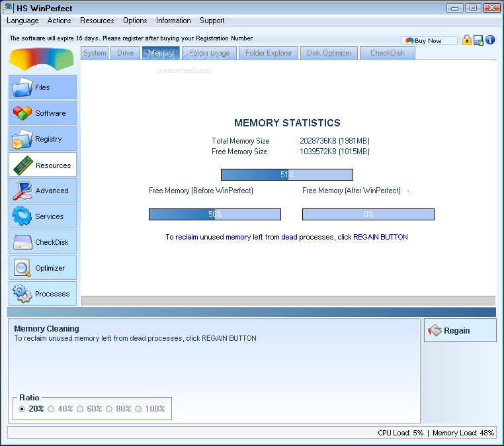This screenshot has width=504, height=446.
Task: Switch to the Folder usage tab
Action: [x=210, y=53]
